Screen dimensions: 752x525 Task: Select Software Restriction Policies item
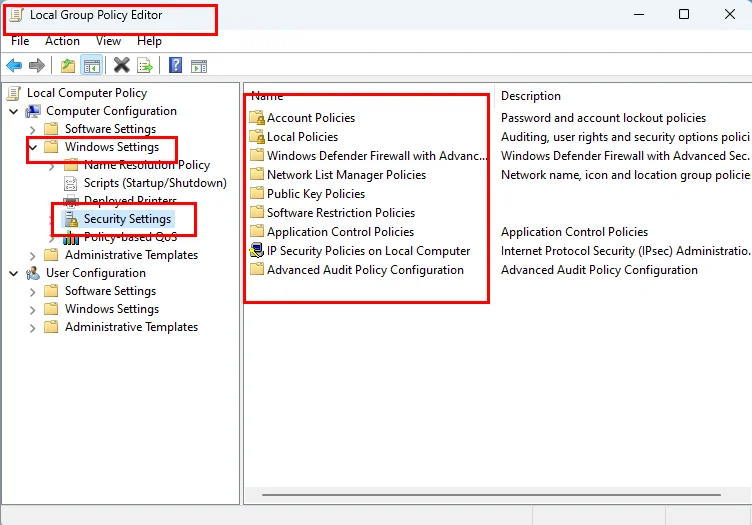point(341,213)
